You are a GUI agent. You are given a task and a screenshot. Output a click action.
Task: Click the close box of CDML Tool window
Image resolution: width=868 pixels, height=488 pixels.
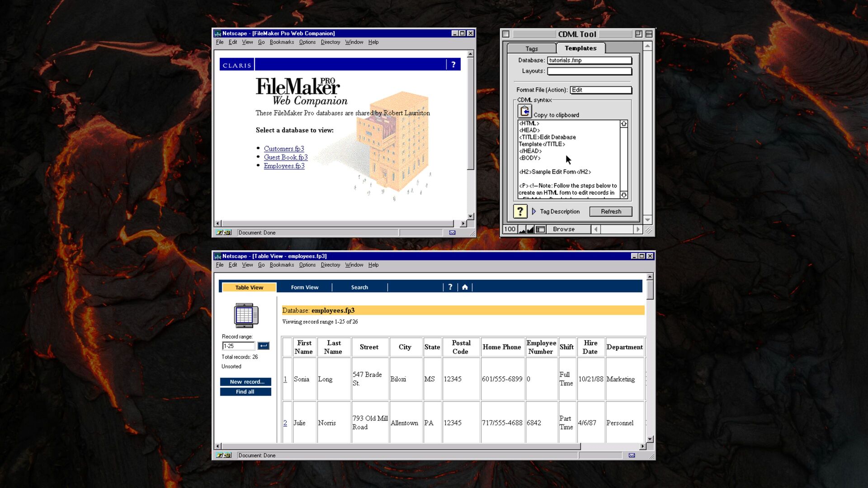(506, 34)
